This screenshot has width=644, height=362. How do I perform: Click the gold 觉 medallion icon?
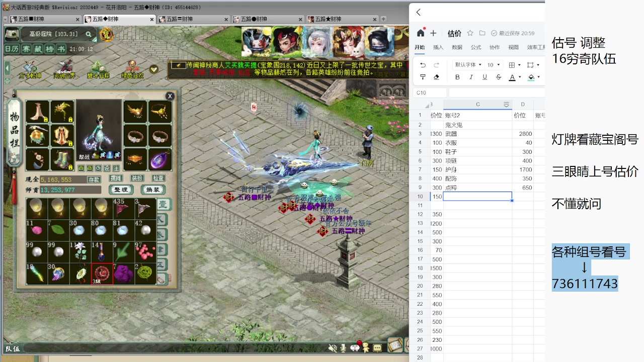click(x=106, y=34)
